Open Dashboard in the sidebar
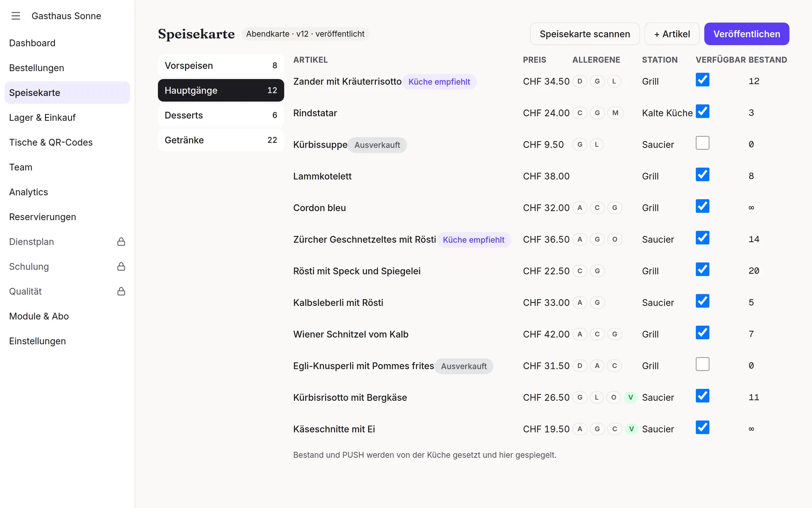This screenshot has width=812, height=508. coord(67,43)
